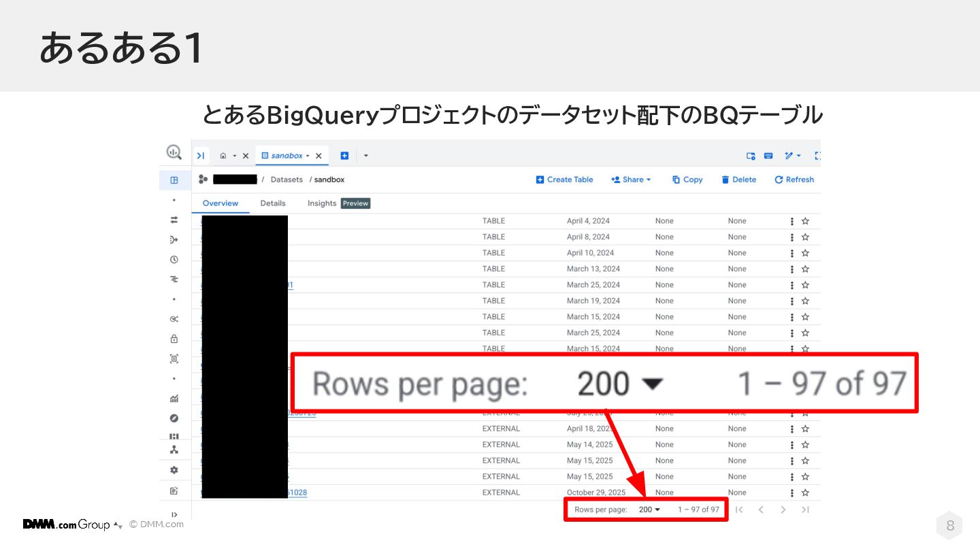Open more options for April 4, 2024 row
The image size is (980, 551).
click(x=792, y=221)
